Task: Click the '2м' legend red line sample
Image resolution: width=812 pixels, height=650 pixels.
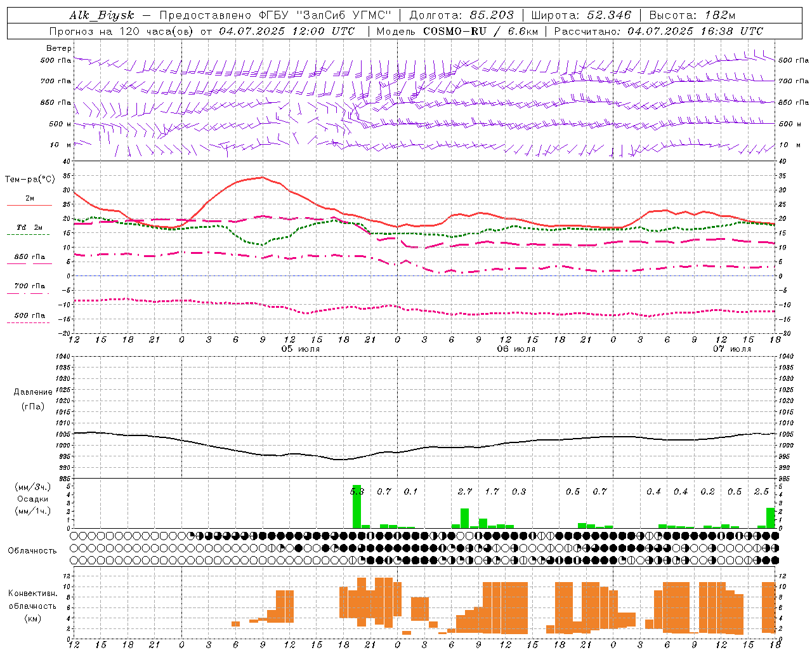Action: tap(29, 206)
